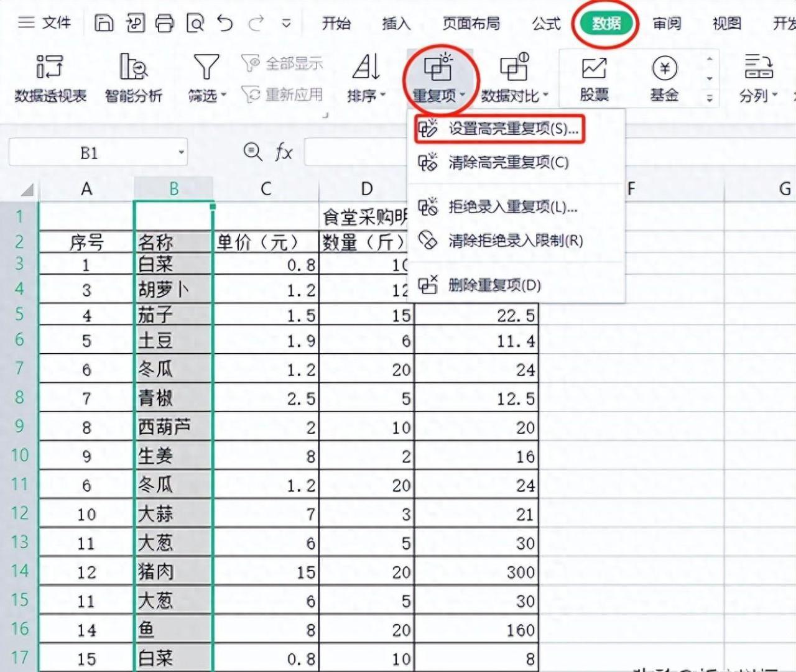
Task: Select column A header
Action: click(86, 188)
